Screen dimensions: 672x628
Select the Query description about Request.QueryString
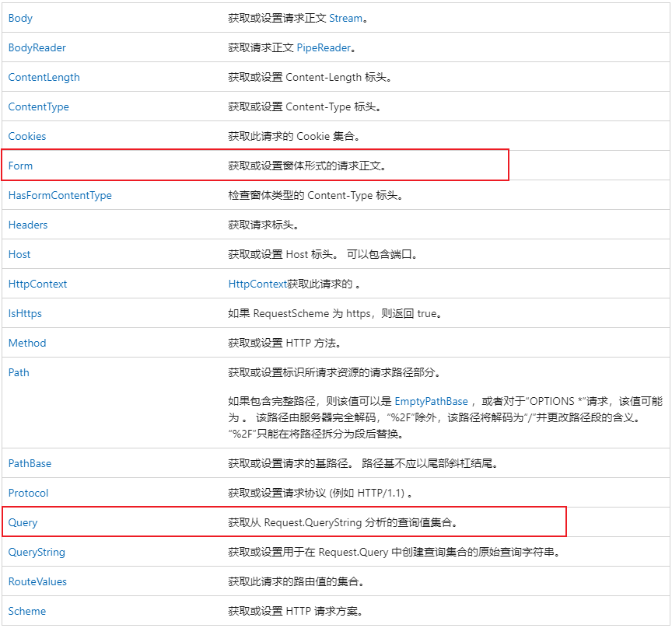click(x=342, y=522)
